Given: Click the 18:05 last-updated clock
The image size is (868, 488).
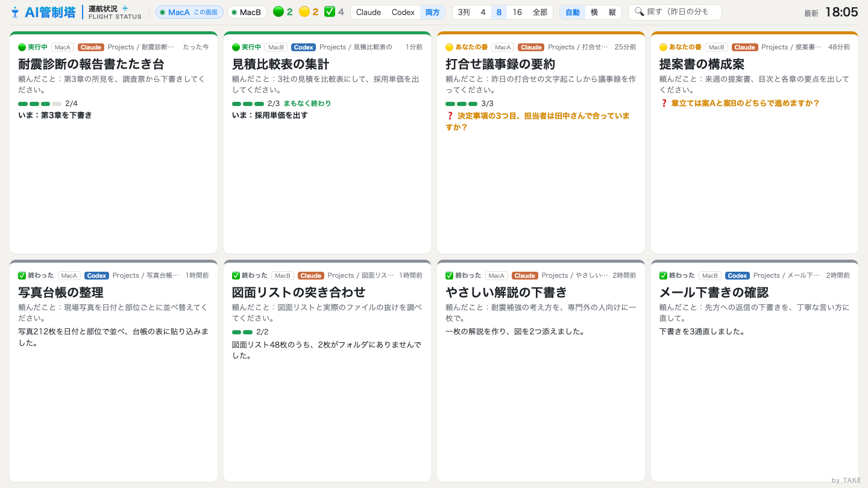Looking at the screenshot, I should [x=841, y=12].
